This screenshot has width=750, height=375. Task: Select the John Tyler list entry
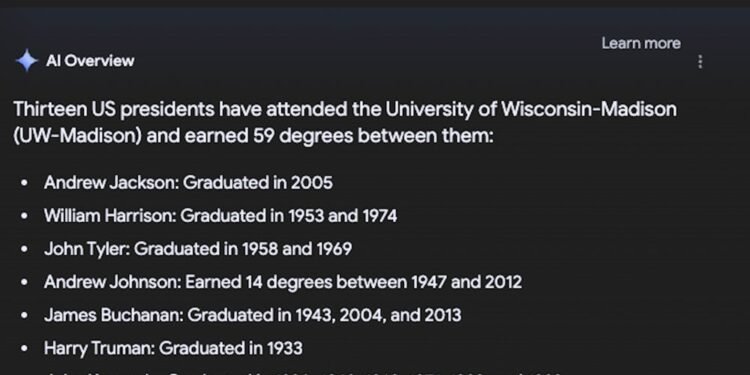[198, 248]
